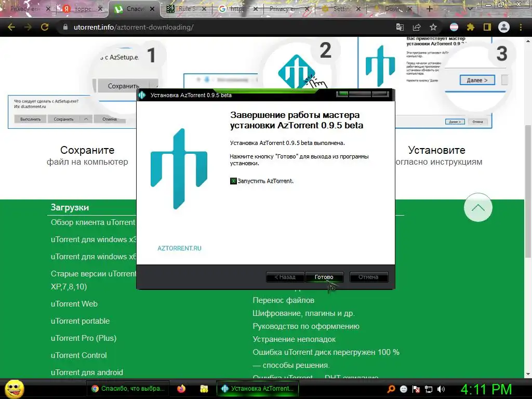This screenshot has height=399, width=532.
Task: Click the search magnifier tray icon
Action: tap(391, 389)
